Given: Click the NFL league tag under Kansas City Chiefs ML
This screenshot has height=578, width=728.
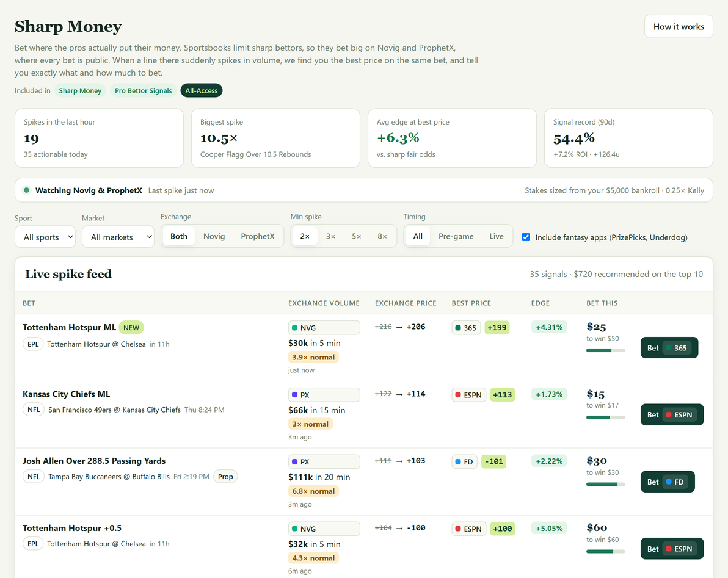Looking at the screenshot, I should click(x=34, y=410).
